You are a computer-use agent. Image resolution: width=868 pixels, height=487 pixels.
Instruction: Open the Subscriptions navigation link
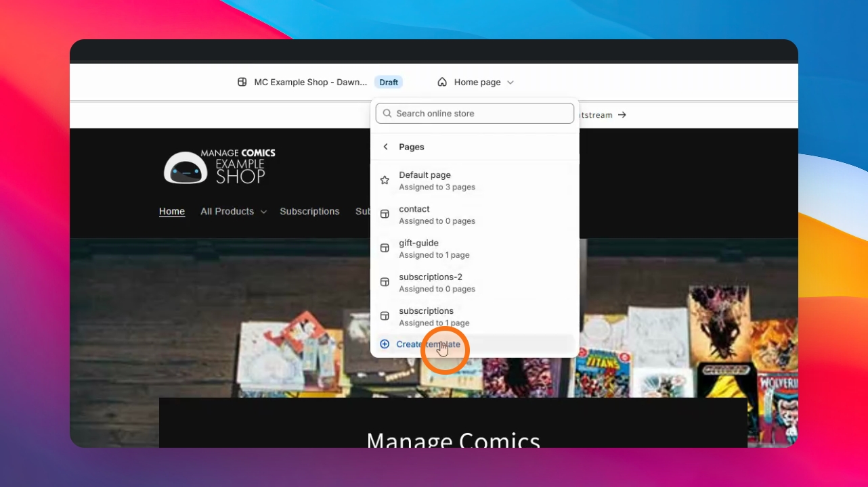click(309, 211)
